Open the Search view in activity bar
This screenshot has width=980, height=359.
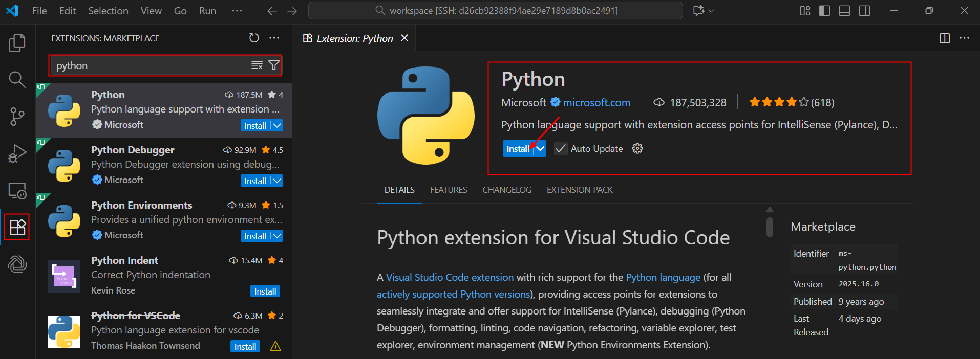(17, 79)
